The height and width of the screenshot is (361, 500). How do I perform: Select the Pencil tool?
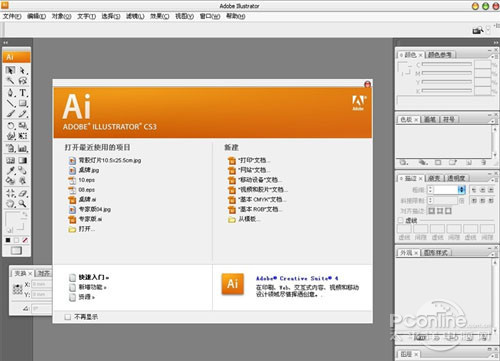pos(23,114)
